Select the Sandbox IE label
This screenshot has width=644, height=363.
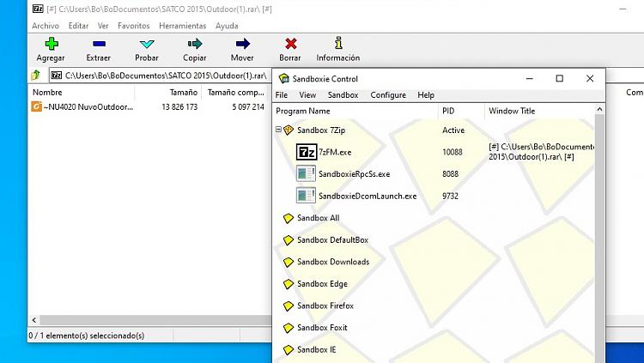click(317, 350)
